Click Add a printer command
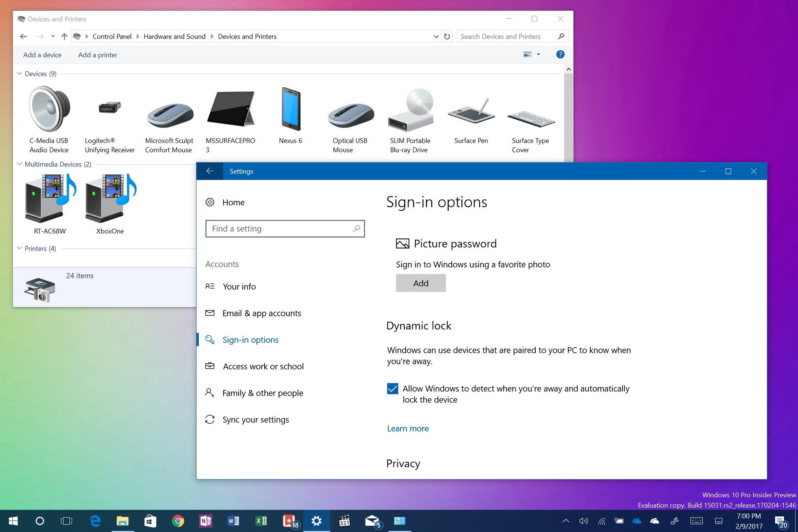The width and height of the screenshot is (798, 532). [97, 55]
